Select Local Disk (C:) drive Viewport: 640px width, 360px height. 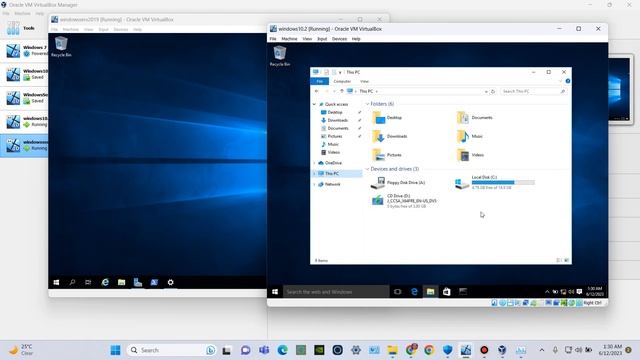pyautogui.click(x=495, y=182)
